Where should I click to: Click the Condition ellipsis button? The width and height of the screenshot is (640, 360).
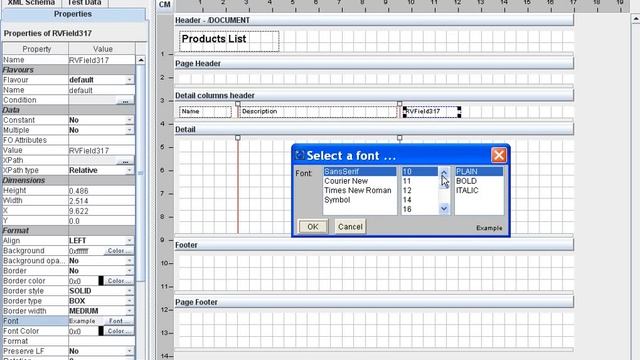click(x=125, y=100)
